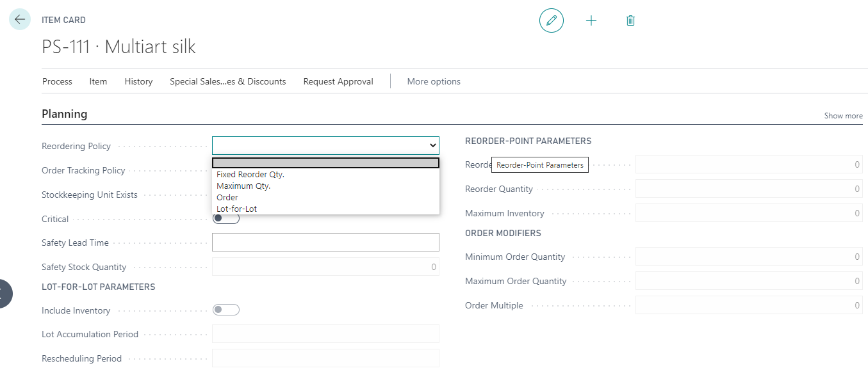
Task: Open the Process menu
Action: (57, 81)
